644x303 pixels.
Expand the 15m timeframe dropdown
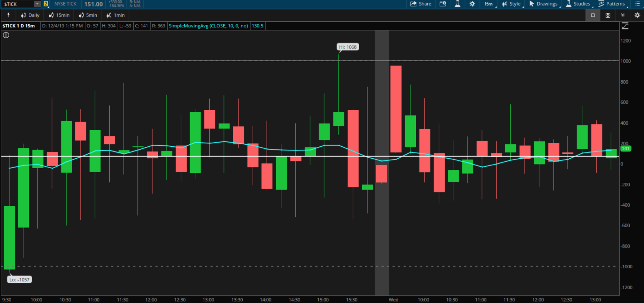tap(488, 4)
